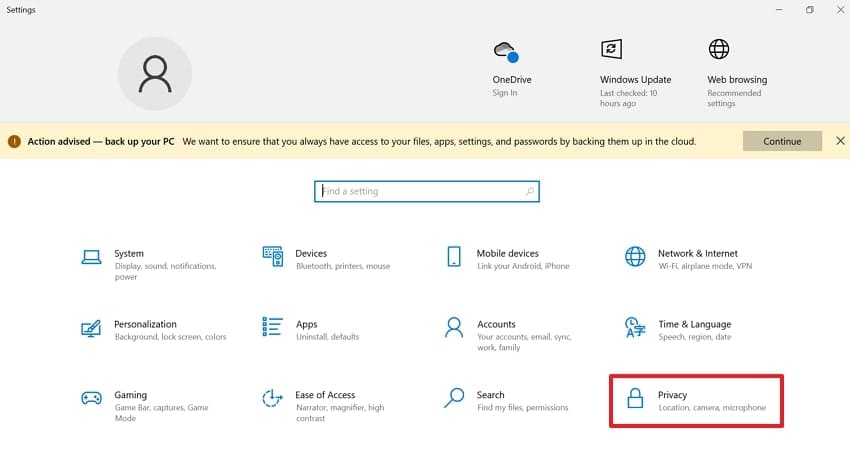Screen dimensions: 850x452
Task: Dismiss the backup advice banner
Action: point(840,141)
